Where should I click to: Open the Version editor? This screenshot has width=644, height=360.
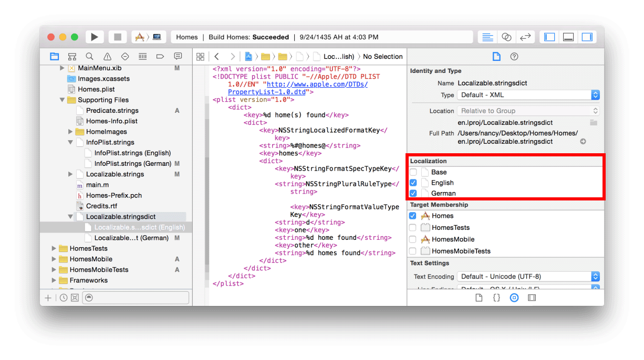(525, 37)
